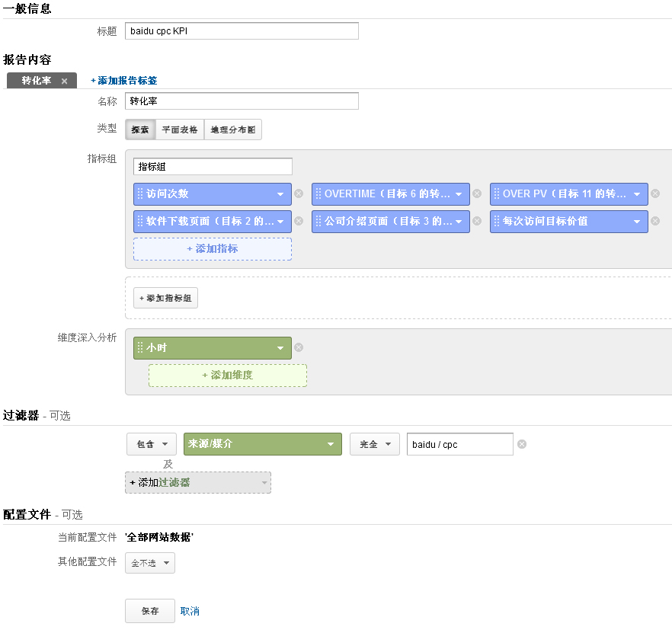Click the 添加报告标签 link
The width and height of the screenshot is (672, 633).
pyautogui.click(x=124, y=81)
